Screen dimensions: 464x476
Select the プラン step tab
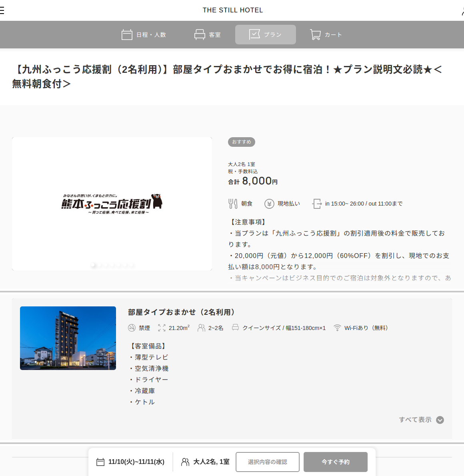pyautogui.click(x=266, y=35)
